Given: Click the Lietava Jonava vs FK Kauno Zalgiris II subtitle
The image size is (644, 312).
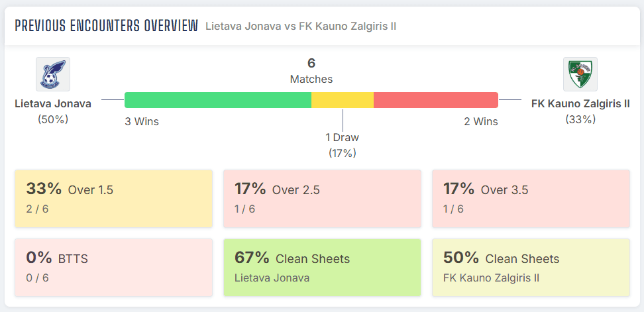Looking at the screenshot, I should (301, 26).
